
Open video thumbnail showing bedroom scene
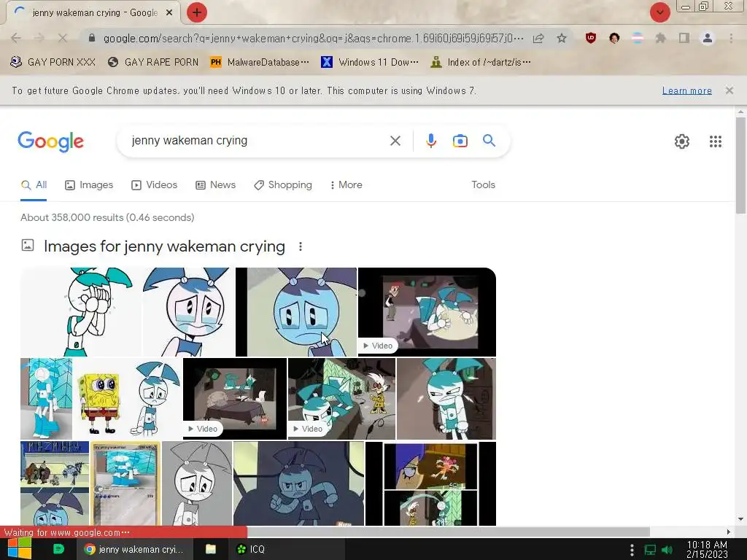click(x=235, y=399)
